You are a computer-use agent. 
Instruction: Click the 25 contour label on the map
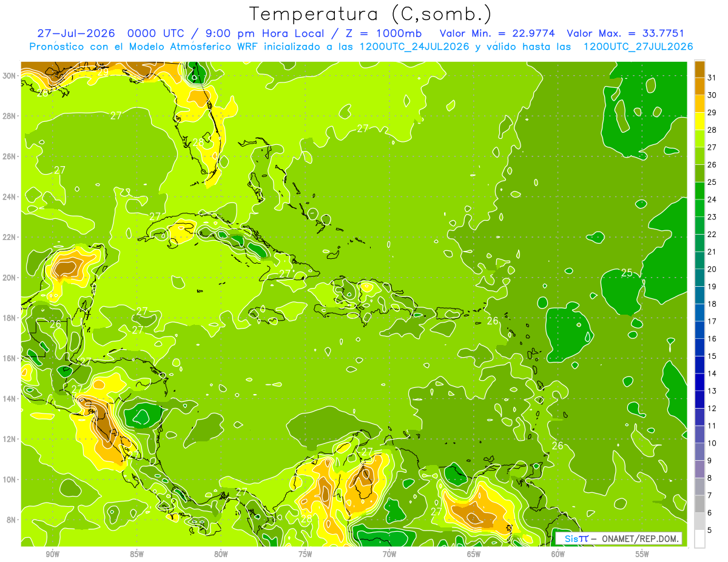tap(627, 273)
